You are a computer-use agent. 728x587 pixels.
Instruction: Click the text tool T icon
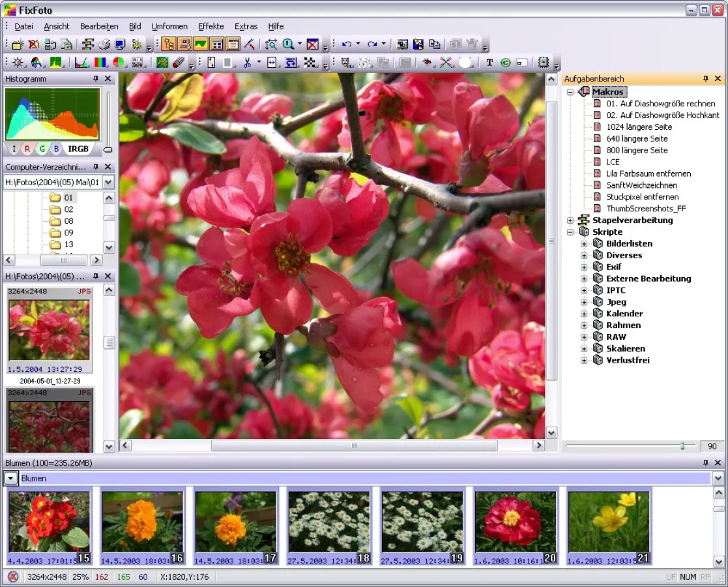click(489, 62)
